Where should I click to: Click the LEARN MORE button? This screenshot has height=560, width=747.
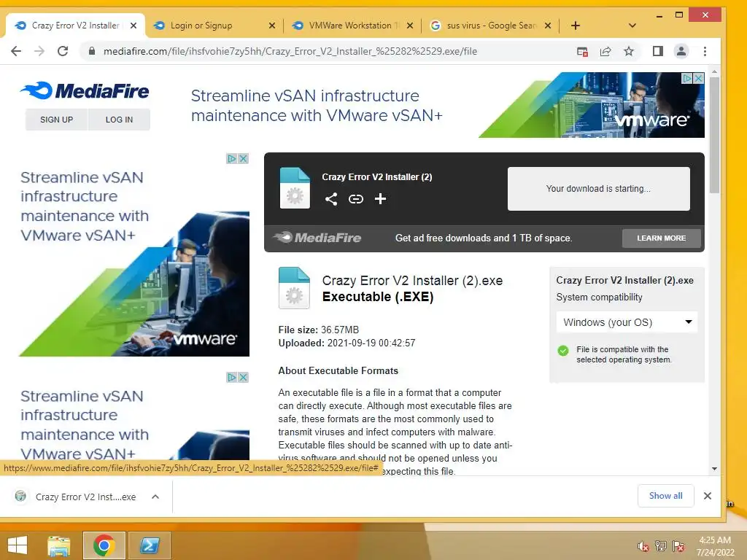coord(661,238)
